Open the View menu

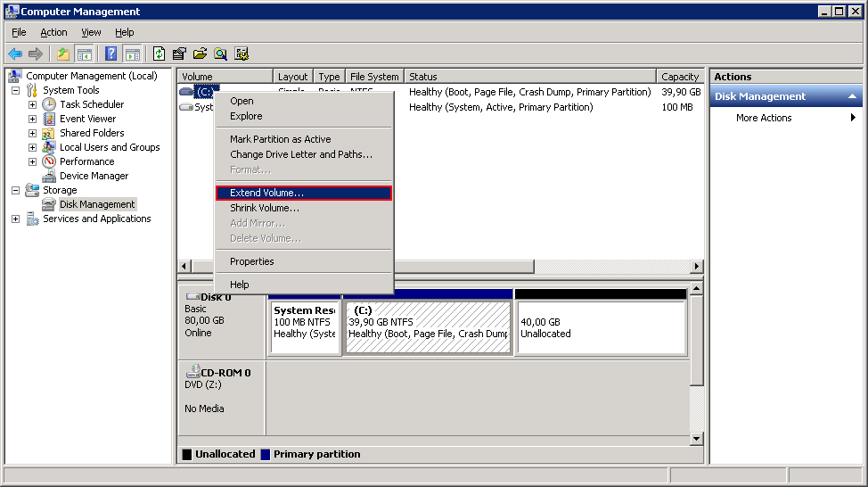91,32
